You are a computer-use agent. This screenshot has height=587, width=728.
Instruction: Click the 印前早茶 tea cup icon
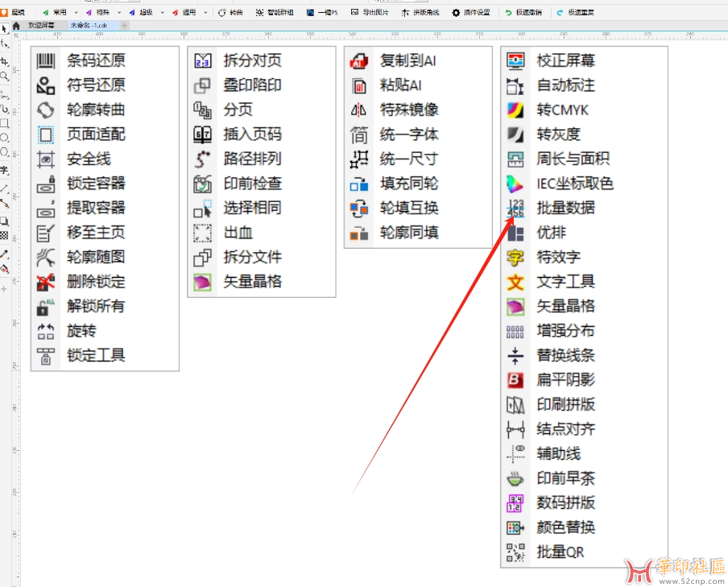[x=515, y=478]
